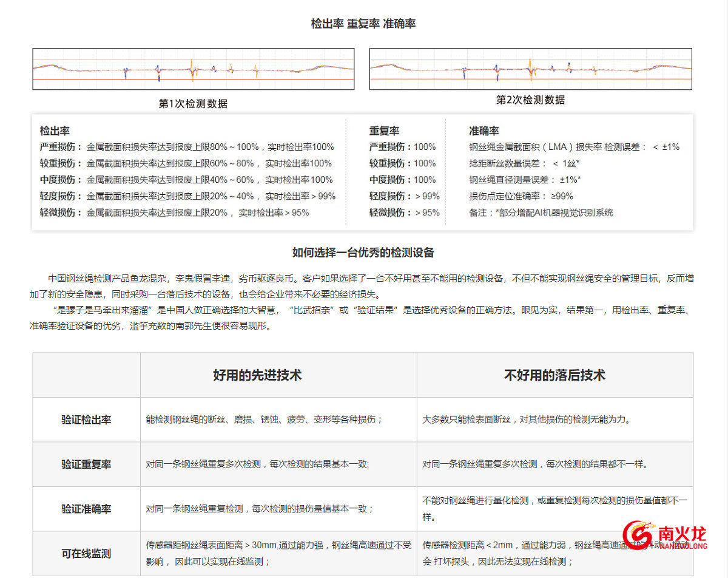The height and width of the screenshot is (578, 728).
Task: Select the 验证准确率 row label
Action: click(86, 509)
